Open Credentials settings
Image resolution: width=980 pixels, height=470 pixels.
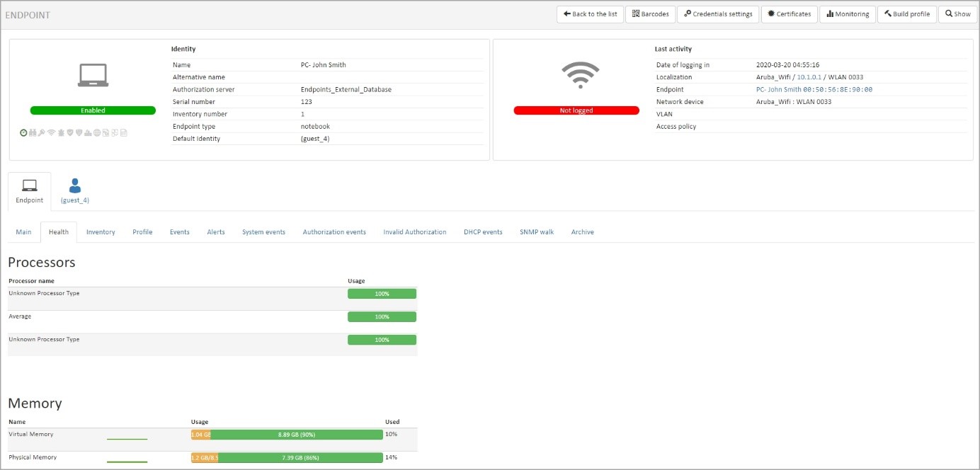(x=718, y=14)
